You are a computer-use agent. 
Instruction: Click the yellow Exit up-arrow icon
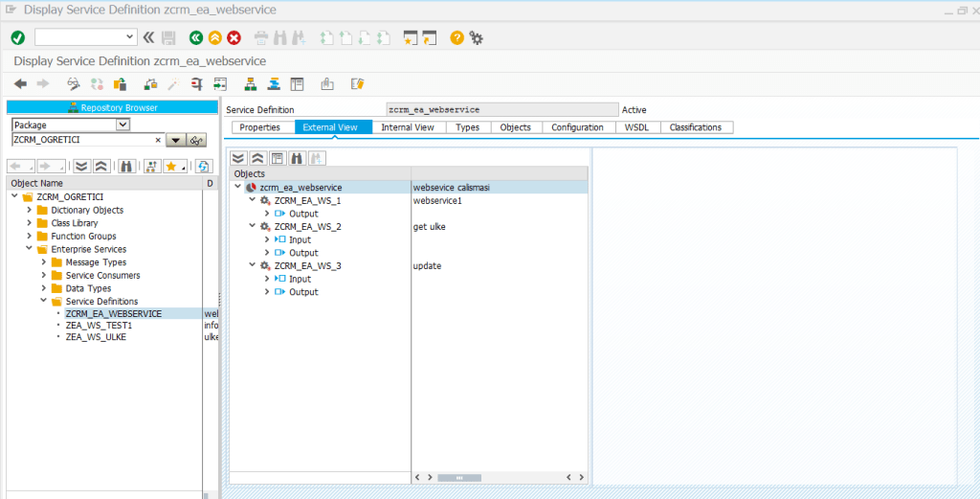pos(215,37)
